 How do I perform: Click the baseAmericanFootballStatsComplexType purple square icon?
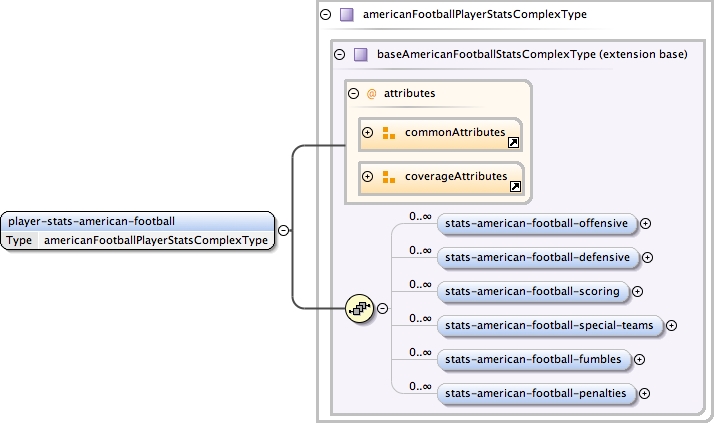click(x=361, y=54)
